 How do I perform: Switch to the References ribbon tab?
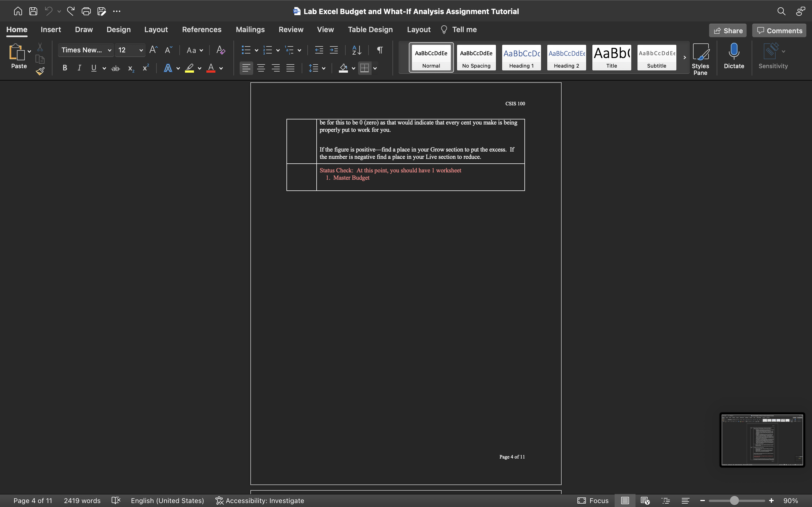[202, 30]
